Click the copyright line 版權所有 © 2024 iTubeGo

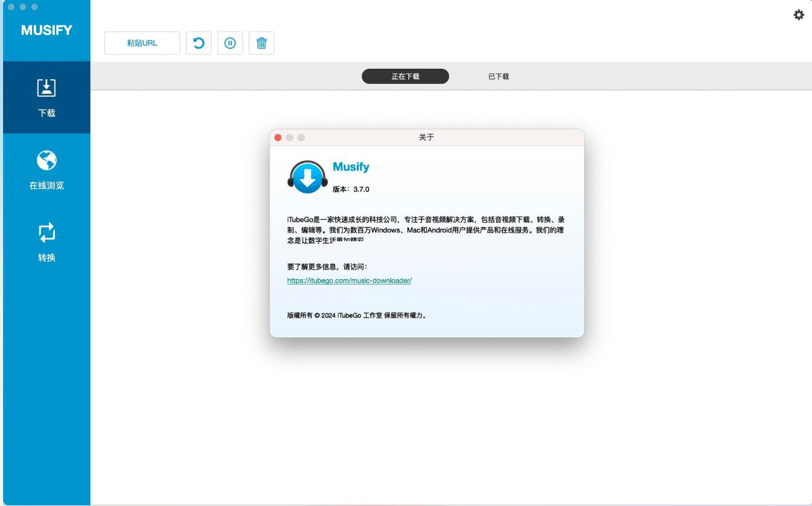coord(357,315)
